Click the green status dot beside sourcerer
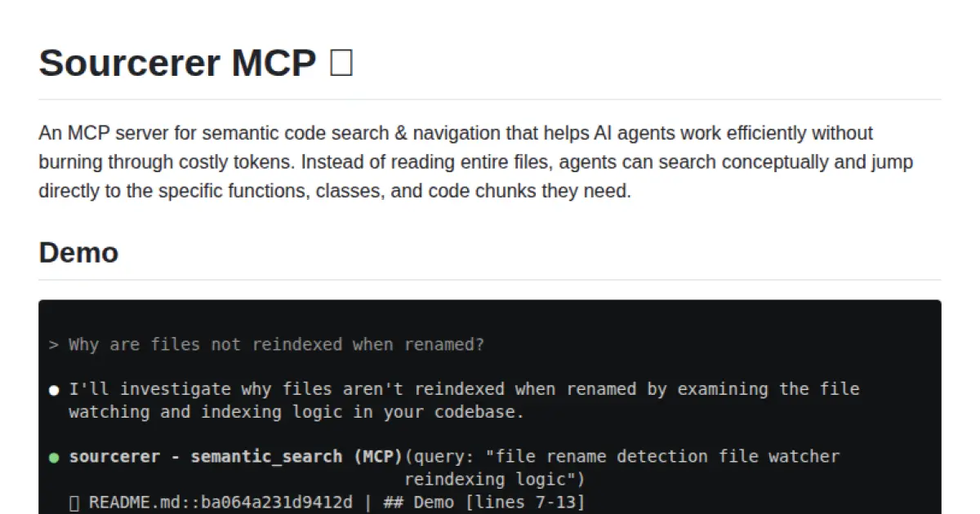Viewport: 980px width, 514px height. 54,458
